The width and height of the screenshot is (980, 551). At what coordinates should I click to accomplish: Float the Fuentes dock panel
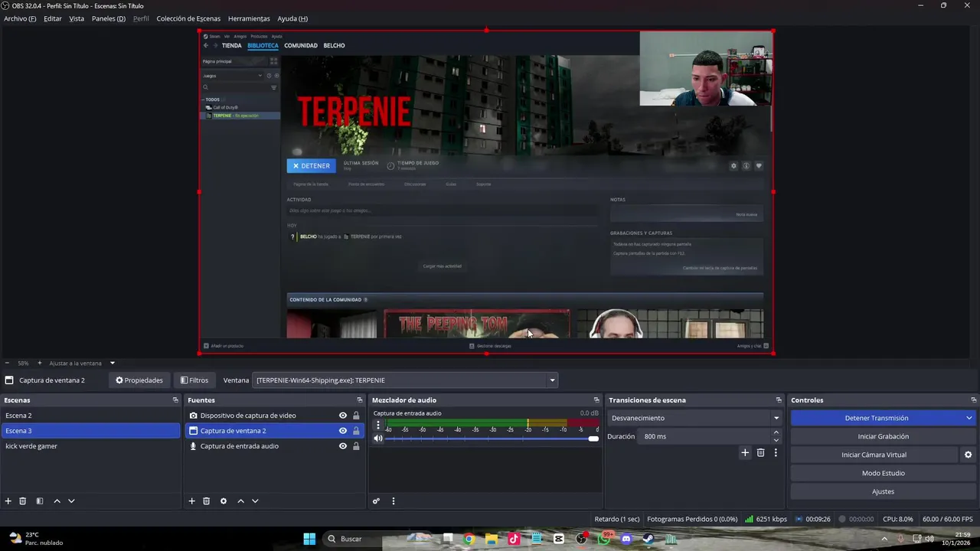click(360, 400)
